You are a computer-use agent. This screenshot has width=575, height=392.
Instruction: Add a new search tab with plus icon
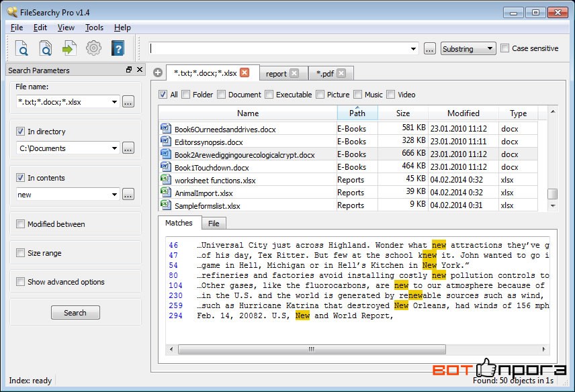(158, 72)
